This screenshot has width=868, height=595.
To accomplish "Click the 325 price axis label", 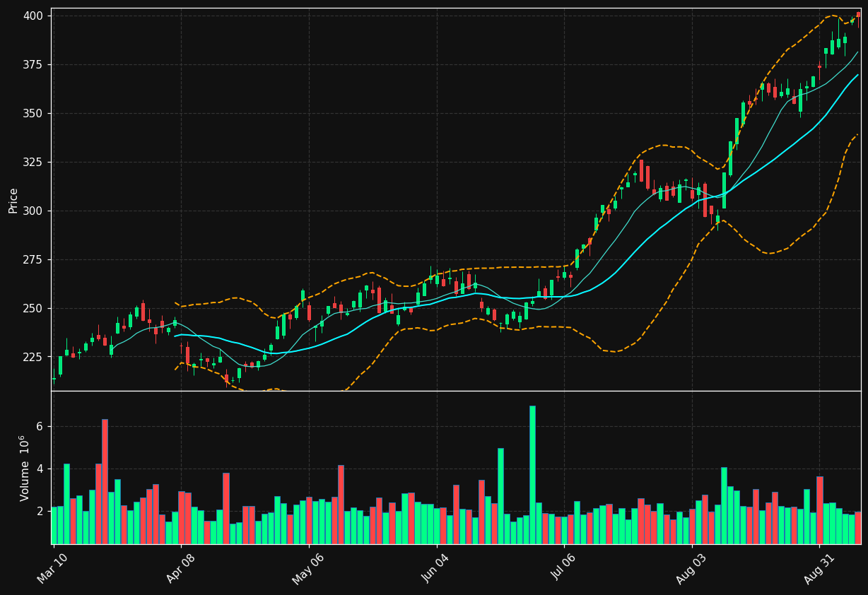I will pyautogui.click(x=33, y=163).
